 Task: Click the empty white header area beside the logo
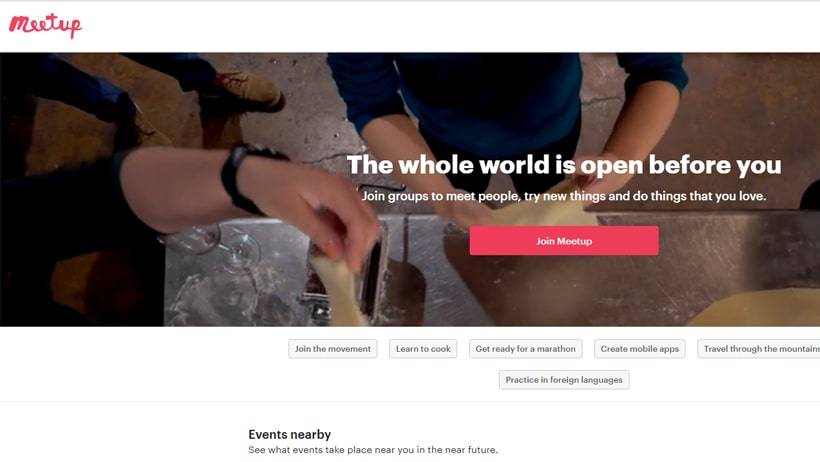[x=450, y=26]
